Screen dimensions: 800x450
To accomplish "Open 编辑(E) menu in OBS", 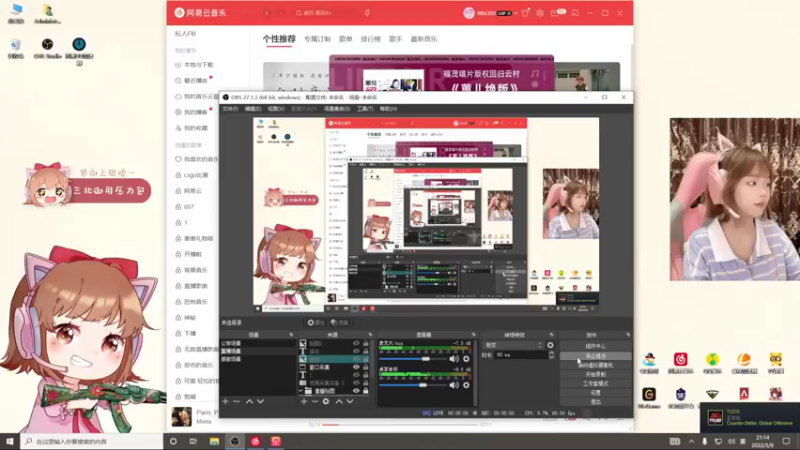I will [253, 109].
